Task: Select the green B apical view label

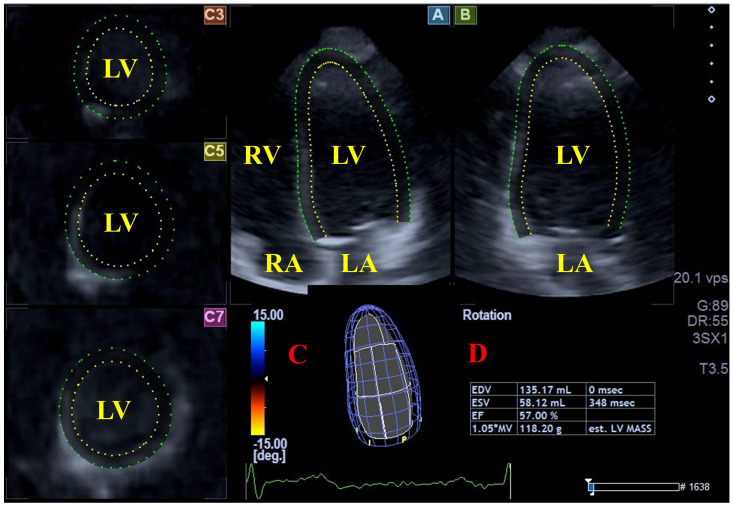Action: tap(465, 15)
